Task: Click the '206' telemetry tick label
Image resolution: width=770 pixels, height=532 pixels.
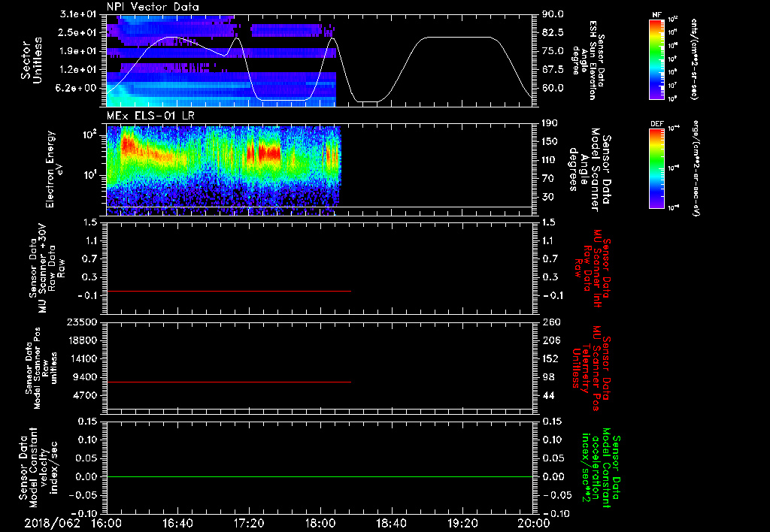Action: pyautogui.click(x=550, y=340)
